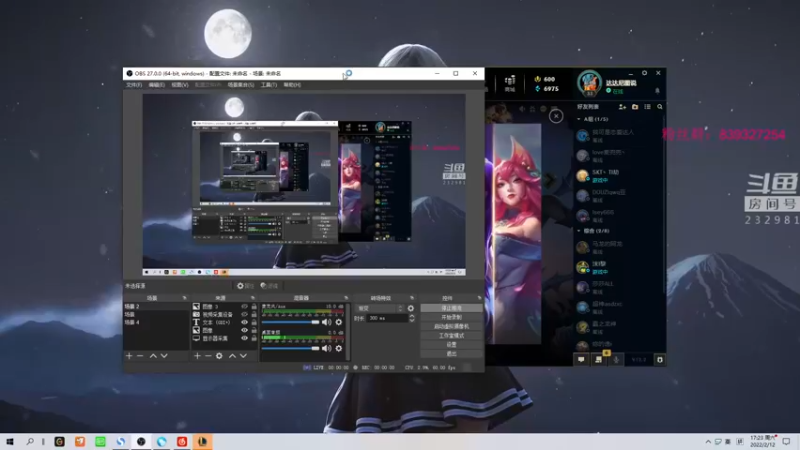Mute the 桌面音频 channel speaker icon
Screen dimensions: 800x450
[x=327, y=348]
